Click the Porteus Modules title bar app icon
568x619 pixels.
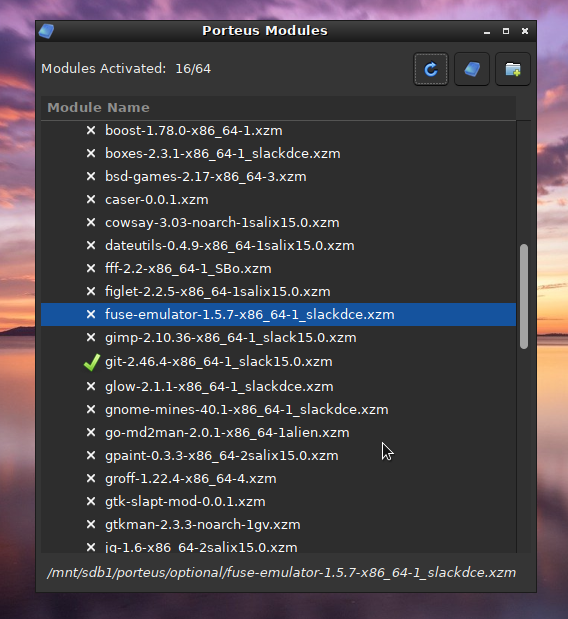coord(47,31)
